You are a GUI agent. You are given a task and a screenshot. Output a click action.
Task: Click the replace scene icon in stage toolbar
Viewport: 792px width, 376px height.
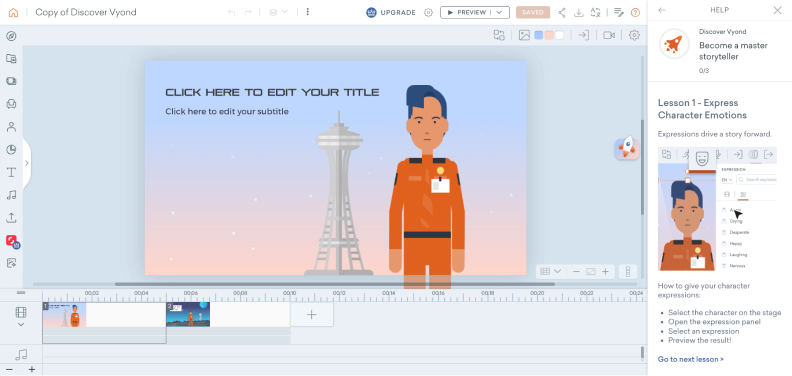(x=499, y=35)
